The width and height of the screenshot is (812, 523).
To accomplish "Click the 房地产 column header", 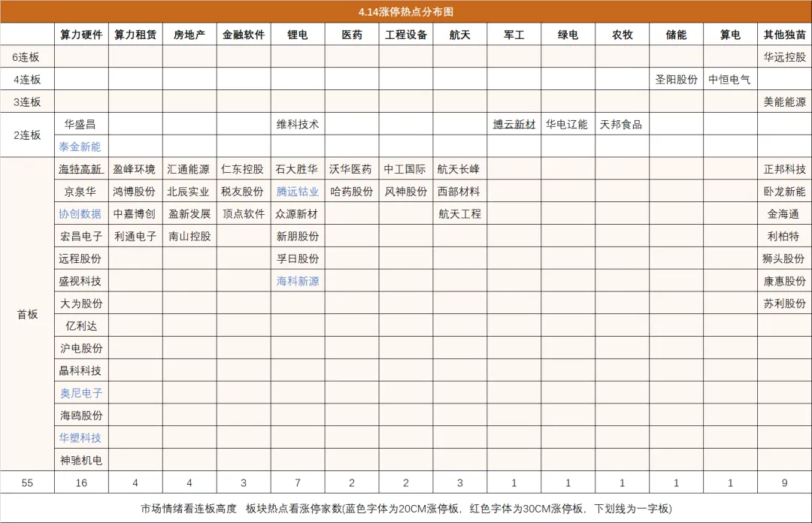I will (189, 35).
